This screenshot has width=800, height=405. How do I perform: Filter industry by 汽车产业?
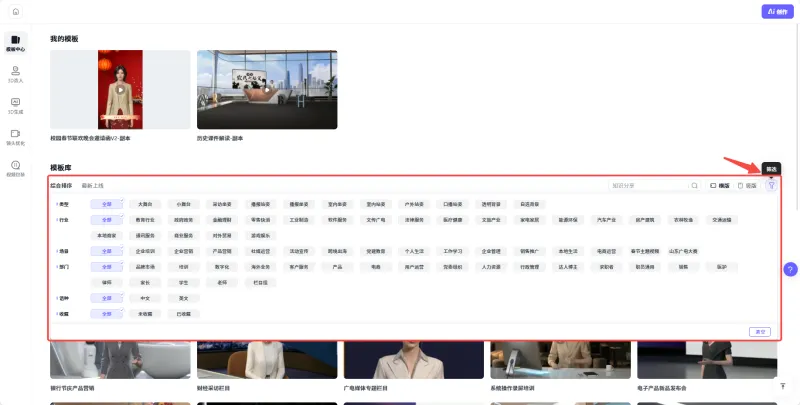(x=607, y=220)
